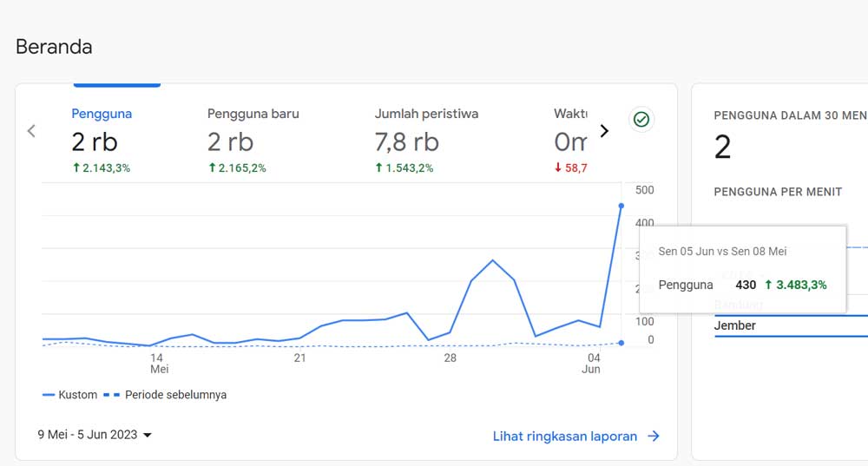Open the Lihat ringkasan laporan link
The width and height of the screenshot is (868, 466).
(565, 436)
